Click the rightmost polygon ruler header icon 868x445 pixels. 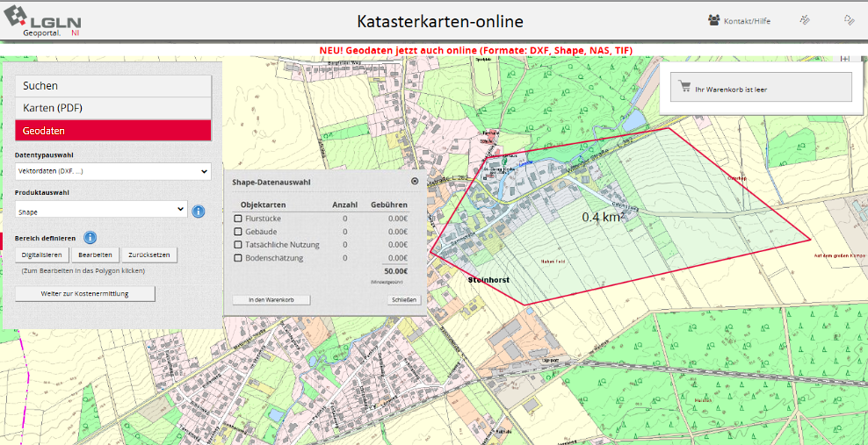(849, 19)
